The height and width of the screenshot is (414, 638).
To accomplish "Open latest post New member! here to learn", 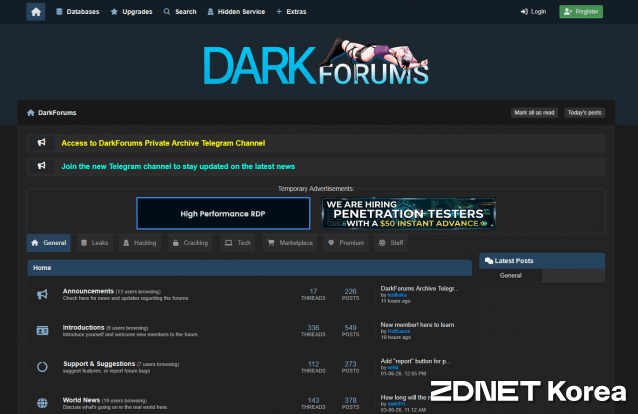I will click(417, 324).
